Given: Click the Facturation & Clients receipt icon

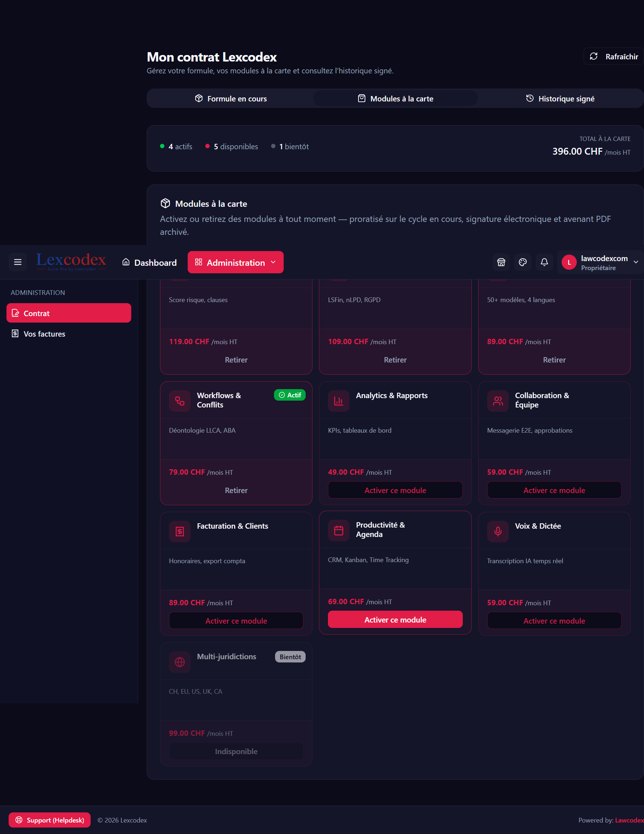Looking at the screenshot, I should pyautogui.click(x=180, y=532).
